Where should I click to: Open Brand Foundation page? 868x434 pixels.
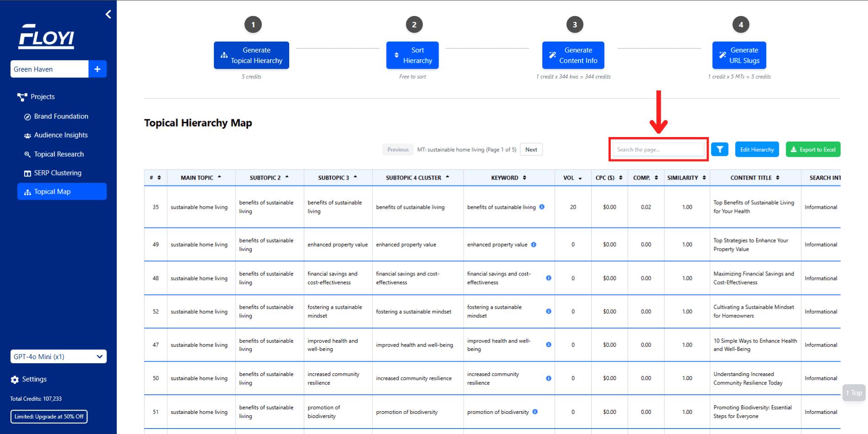(x=56, y=116)
